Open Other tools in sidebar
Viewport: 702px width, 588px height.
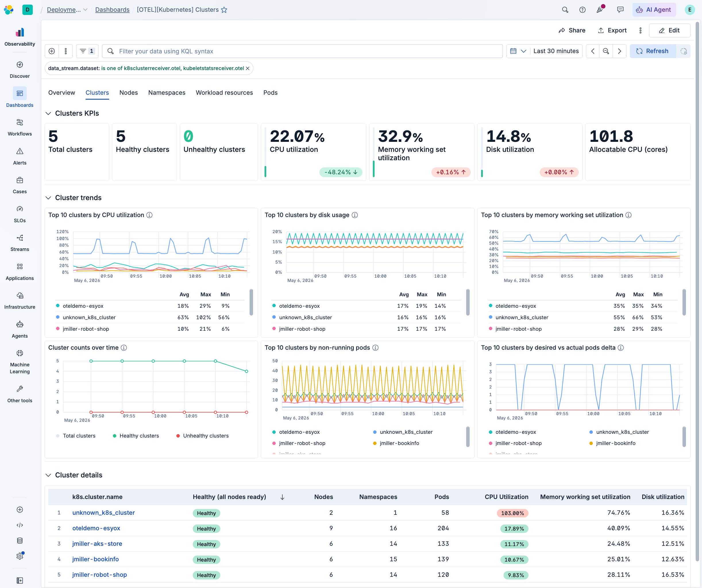(20, 394)
